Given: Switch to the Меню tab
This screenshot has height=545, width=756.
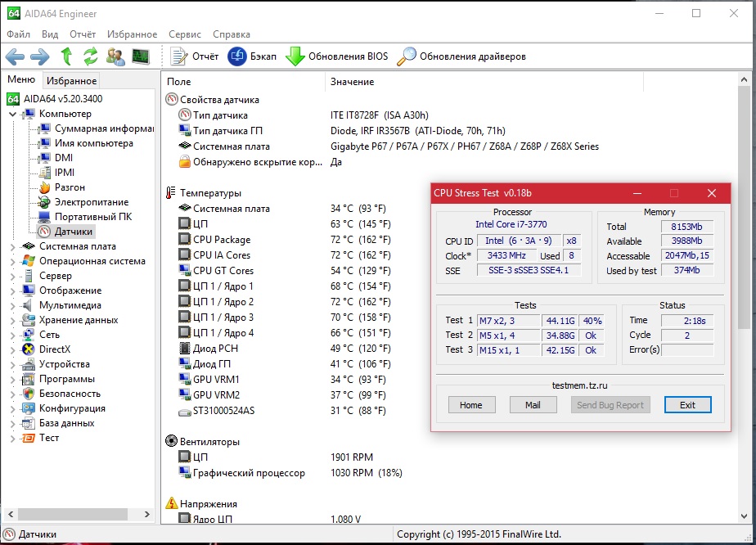Looking at the screenshot, I should [21, 79].
